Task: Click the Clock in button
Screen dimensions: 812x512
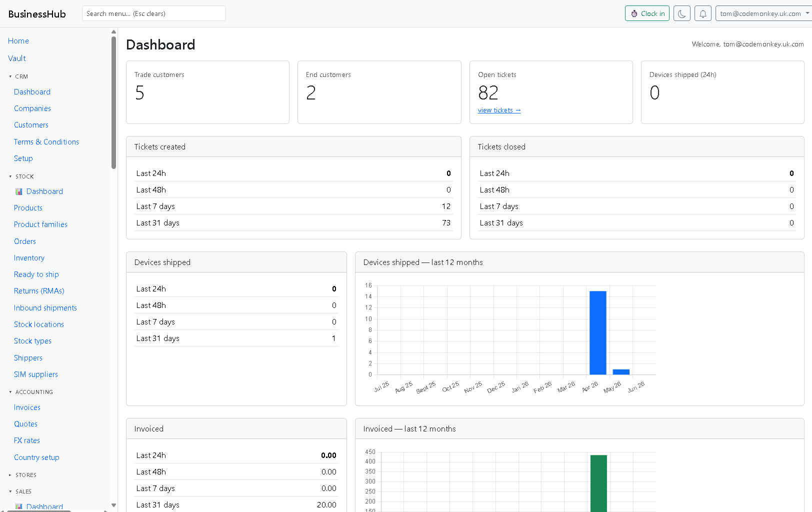Action: click(647, 13)
